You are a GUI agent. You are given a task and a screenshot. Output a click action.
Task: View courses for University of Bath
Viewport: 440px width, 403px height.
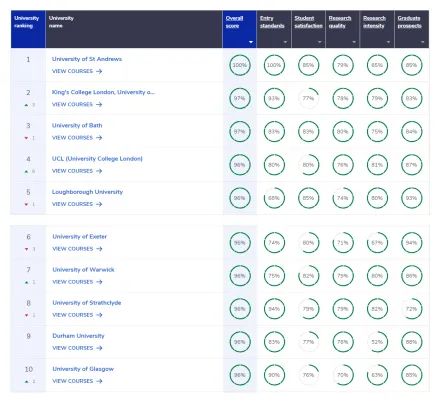[x=77, y=138]
